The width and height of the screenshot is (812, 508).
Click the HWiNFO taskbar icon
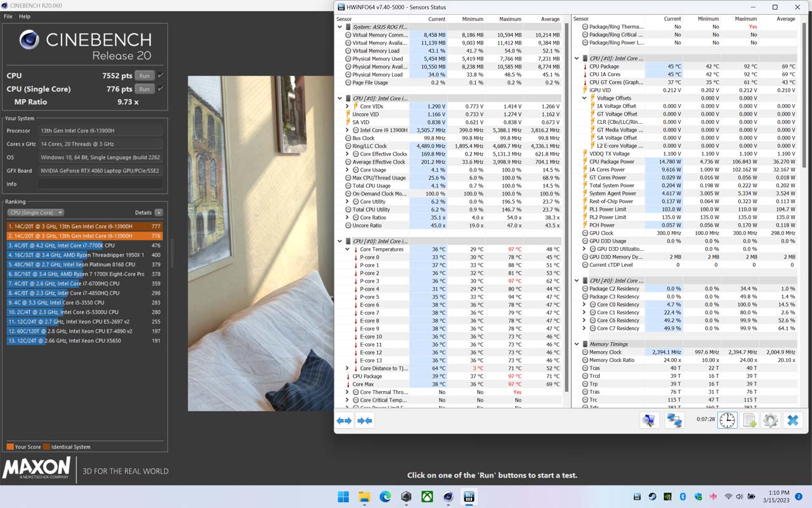[469, 497]
